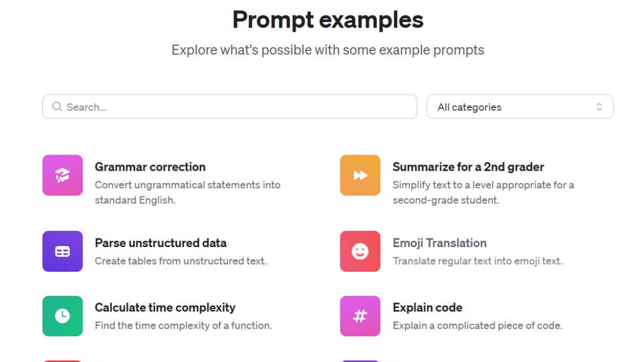Click the magnifying glass search icon
The image size is (644, 362).
(57, 107)
